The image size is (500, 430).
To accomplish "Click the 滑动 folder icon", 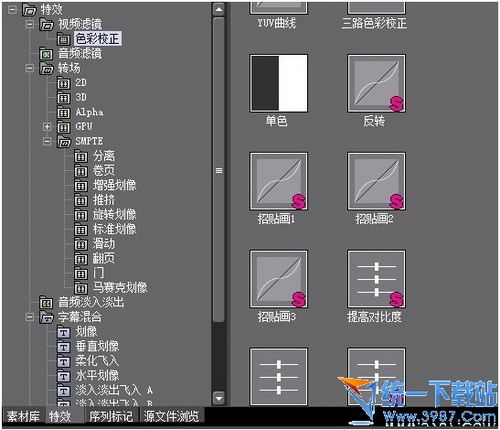I will coord(81,244).
